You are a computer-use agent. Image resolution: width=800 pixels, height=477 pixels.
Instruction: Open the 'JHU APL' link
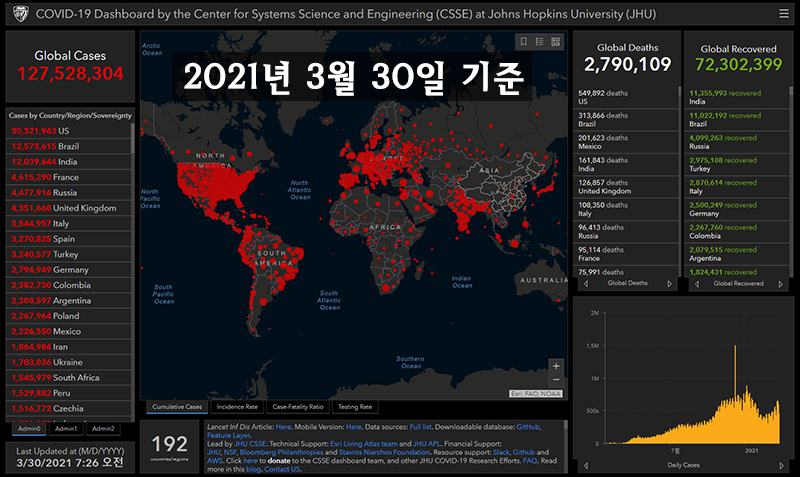pos(427,444)
